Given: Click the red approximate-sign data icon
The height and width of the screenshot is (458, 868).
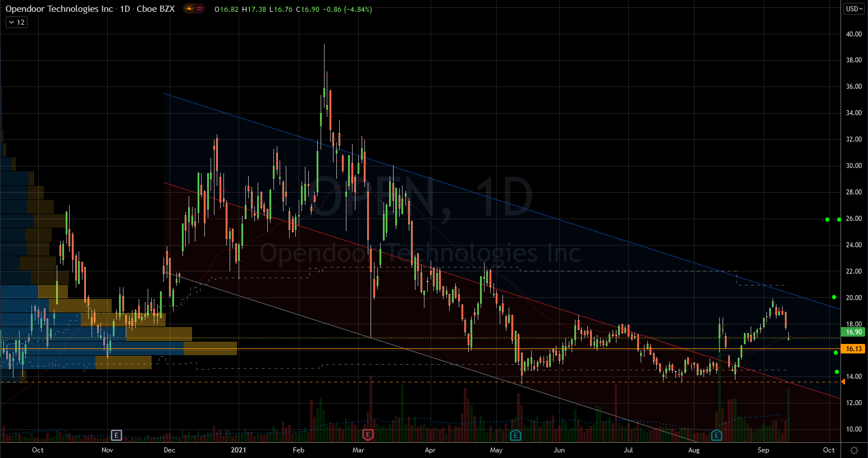Looking at the screenshot, I should (x=199, y=9).
